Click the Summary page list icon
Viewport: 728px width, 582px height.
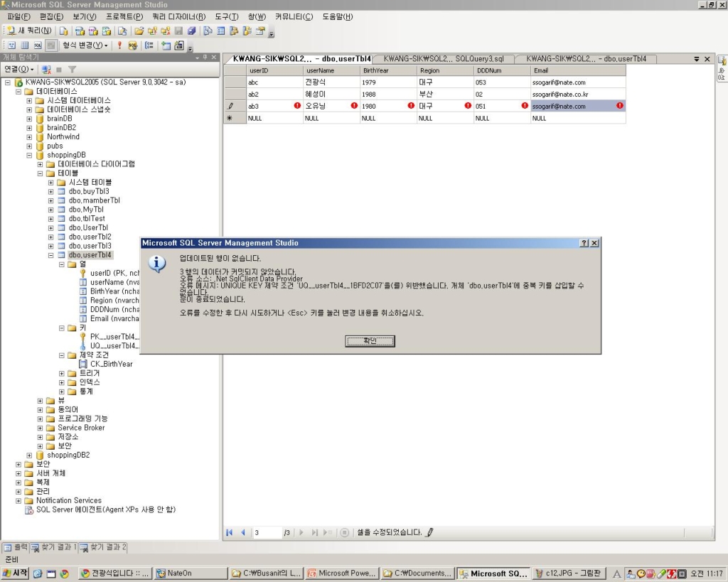click(x=220, y=31)
